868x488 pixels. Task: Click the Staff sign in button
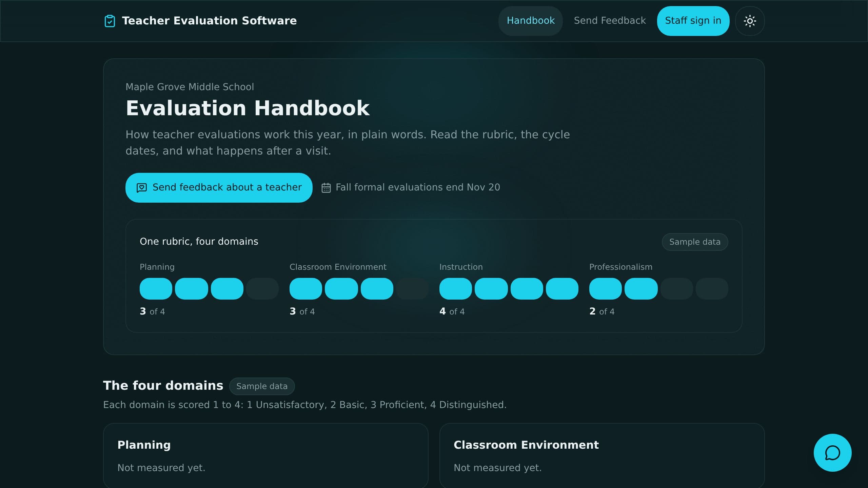(x=693, y=21)
